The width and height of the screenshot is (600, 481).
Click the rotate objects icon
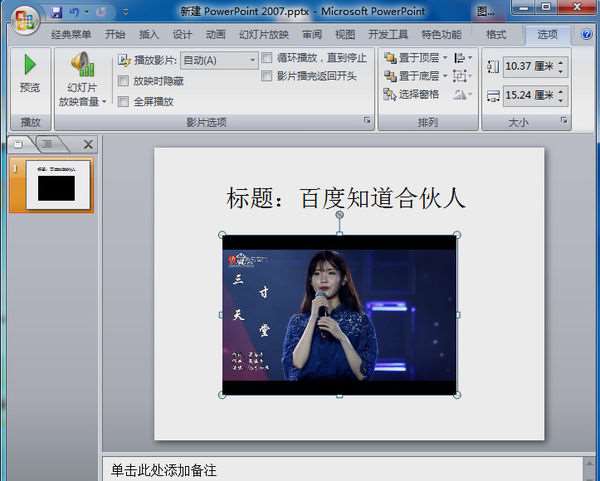point(462,94)
